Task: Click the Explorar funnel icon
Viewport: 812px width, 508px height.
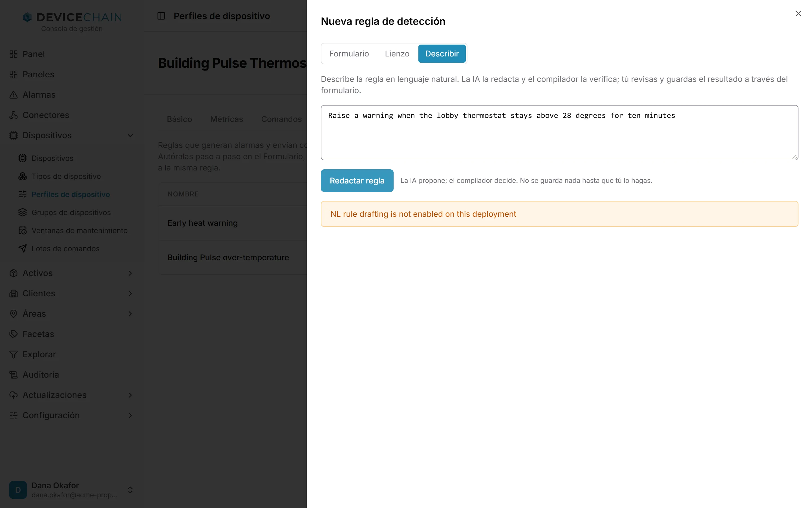Action: click(x=14, y=354)
